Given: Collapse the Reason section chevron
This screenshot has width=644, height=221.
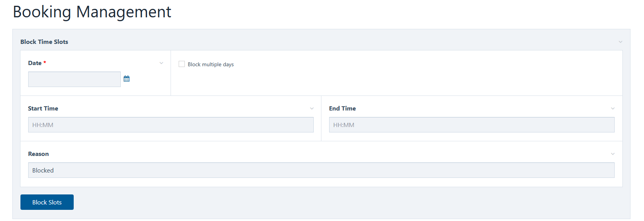Looking at the screenshot, I should (x=613, y=154).
